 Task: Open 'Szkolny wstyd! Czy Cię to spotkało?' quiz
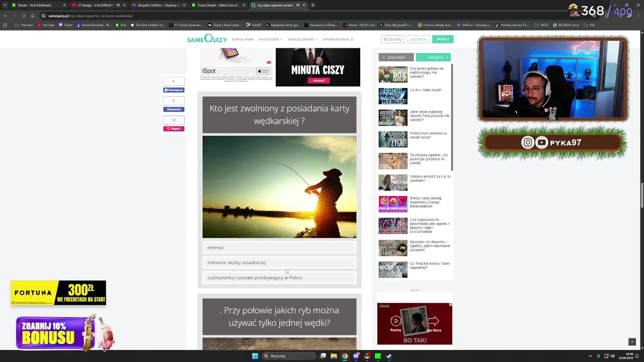pos(430,178)
